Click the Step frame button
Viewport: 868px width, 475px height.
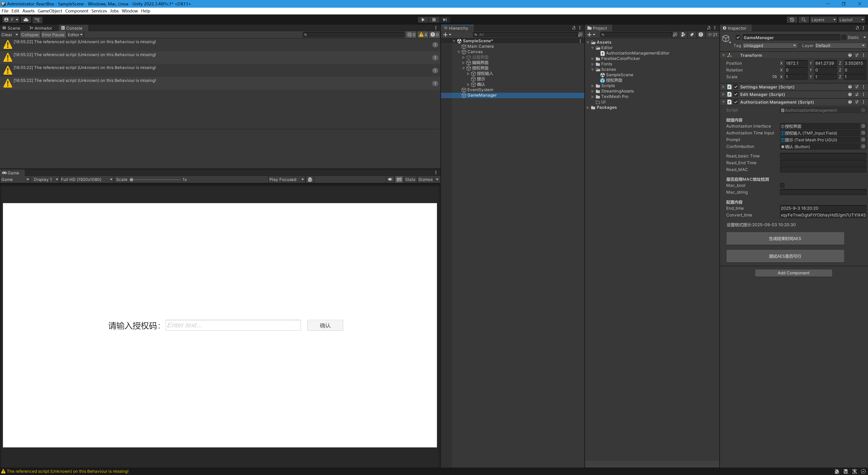click(445, 19)
